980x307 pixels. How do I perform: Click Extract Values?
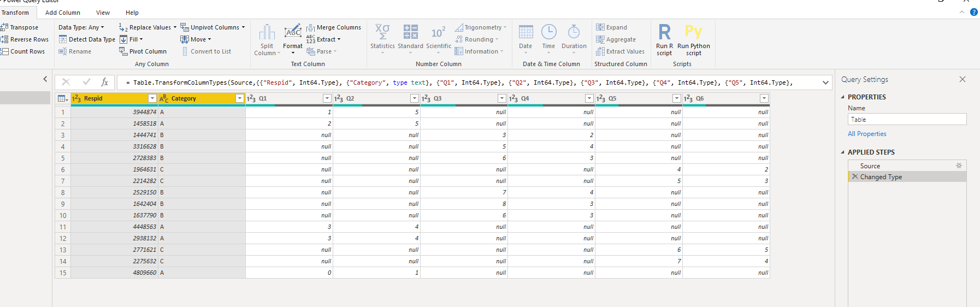620,51
